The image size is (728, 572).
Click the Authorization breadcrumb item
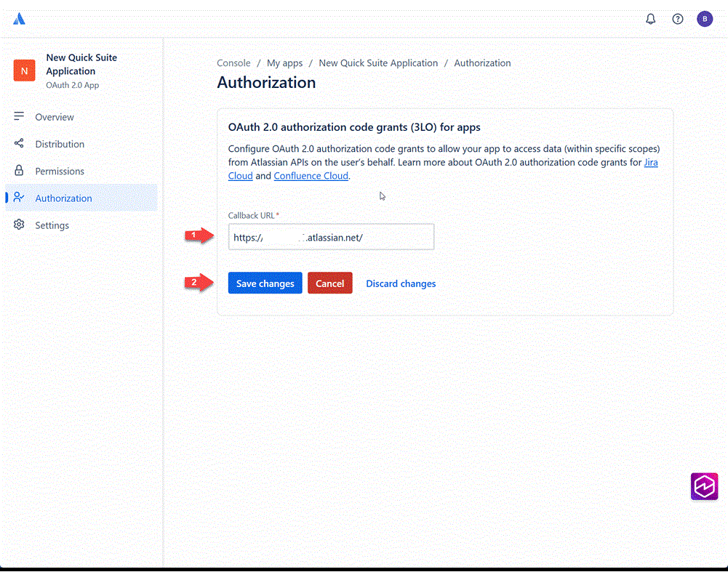[482, 63]
